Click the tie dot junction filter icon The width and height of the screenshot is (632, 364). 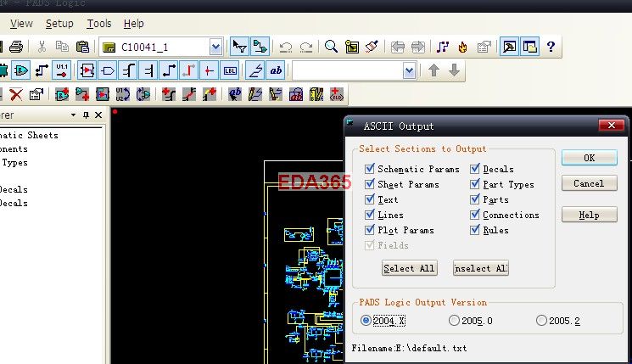tap(209, 71)
